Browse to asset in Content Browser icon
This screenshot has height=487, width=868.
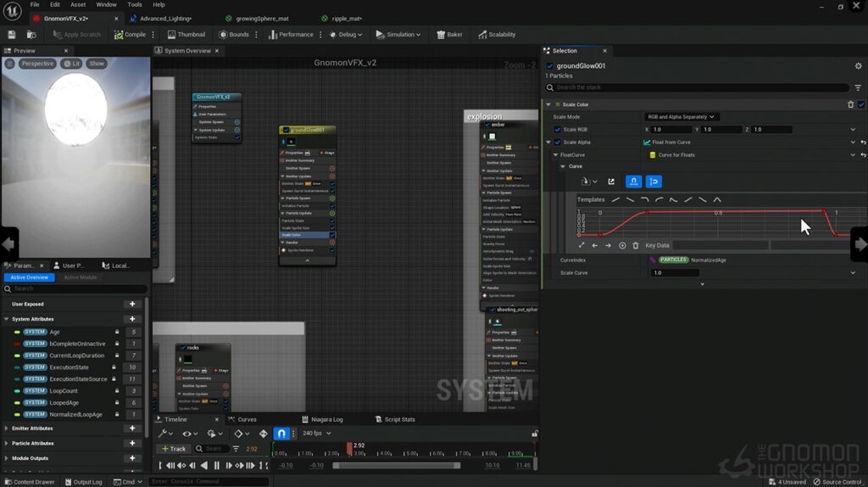click(31, 34)
